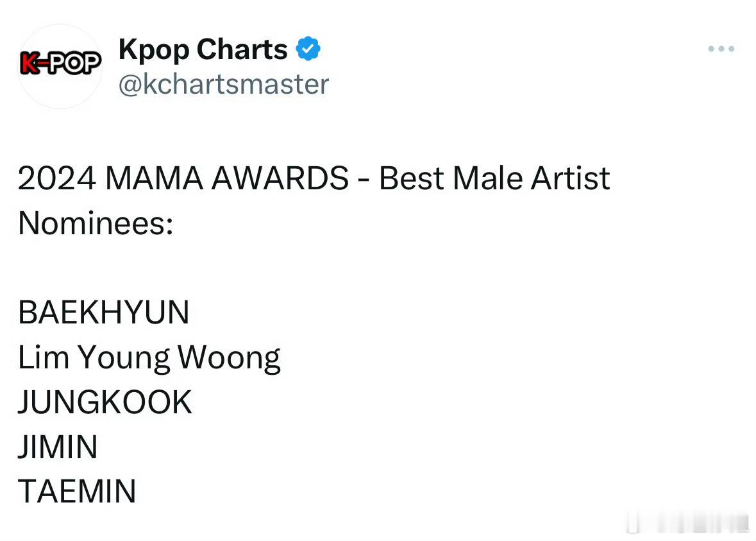
Task: Click the blurred watermark at bottom right
Action: 688,524
